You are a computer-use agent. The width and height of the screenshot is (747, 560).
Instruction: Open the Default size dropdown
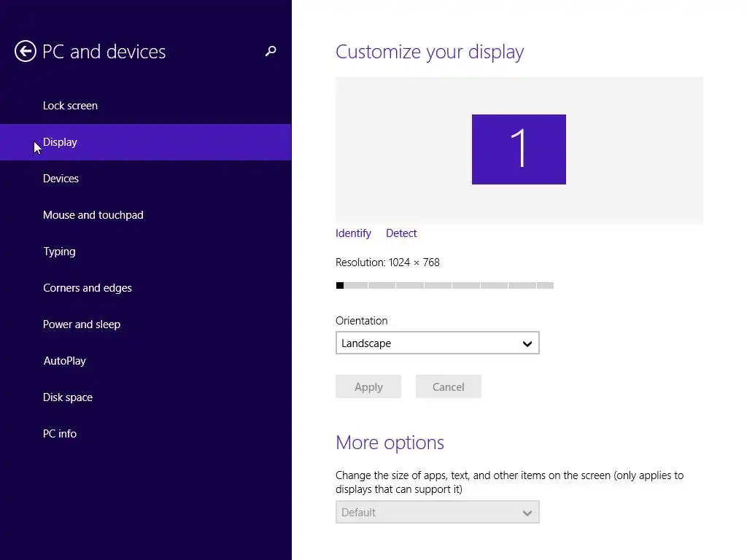coord(438,512)
